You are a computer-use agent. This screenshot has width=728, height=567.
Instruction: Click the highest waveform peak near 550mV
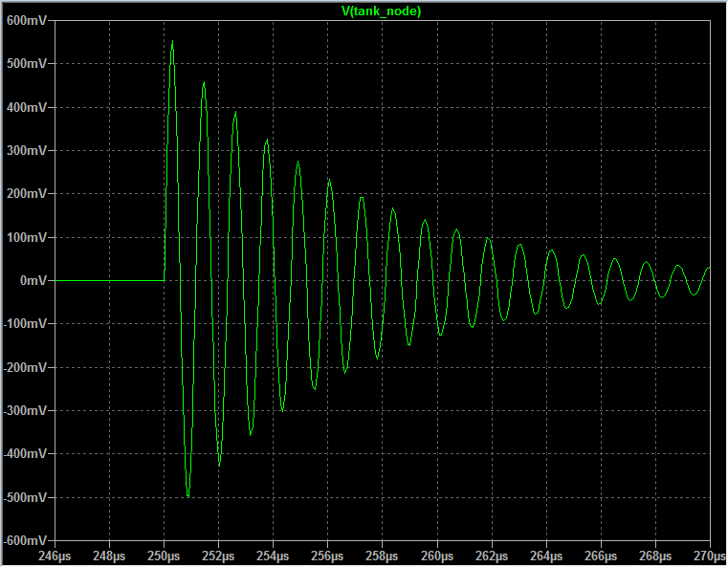tap(173, 42)
